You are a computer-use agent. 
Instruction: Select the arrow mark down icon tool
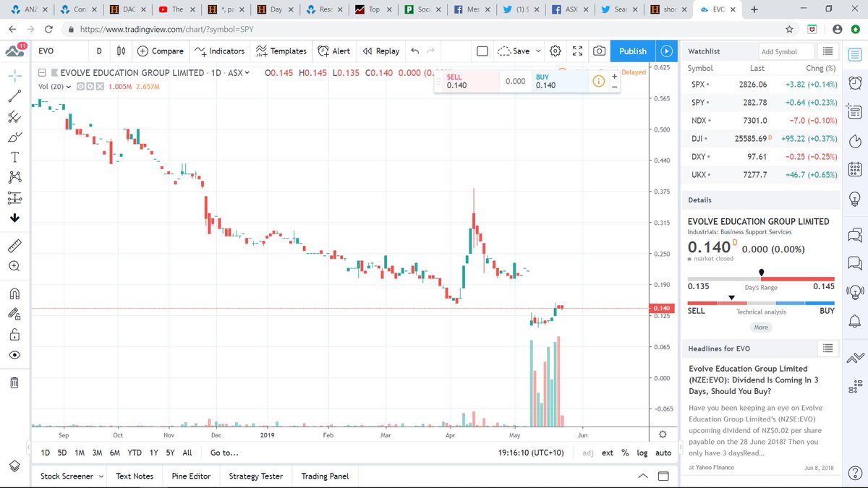[14, 218]
